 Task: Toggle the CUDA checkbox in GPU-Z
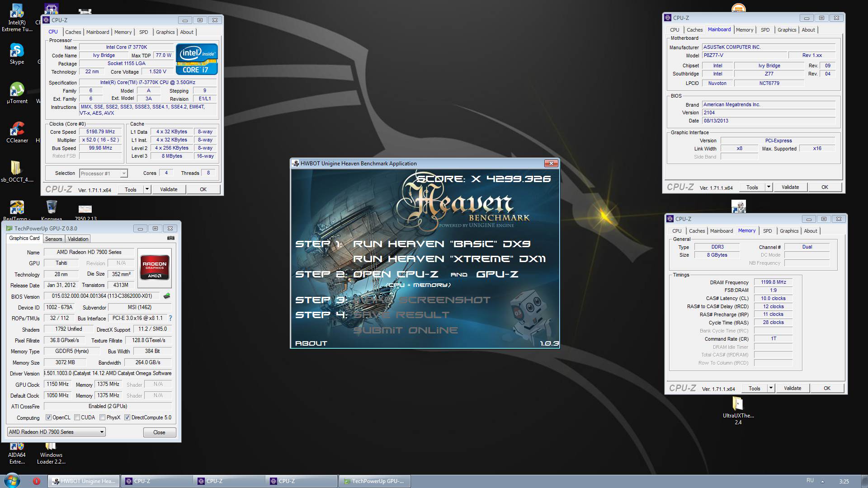point(77,418)
